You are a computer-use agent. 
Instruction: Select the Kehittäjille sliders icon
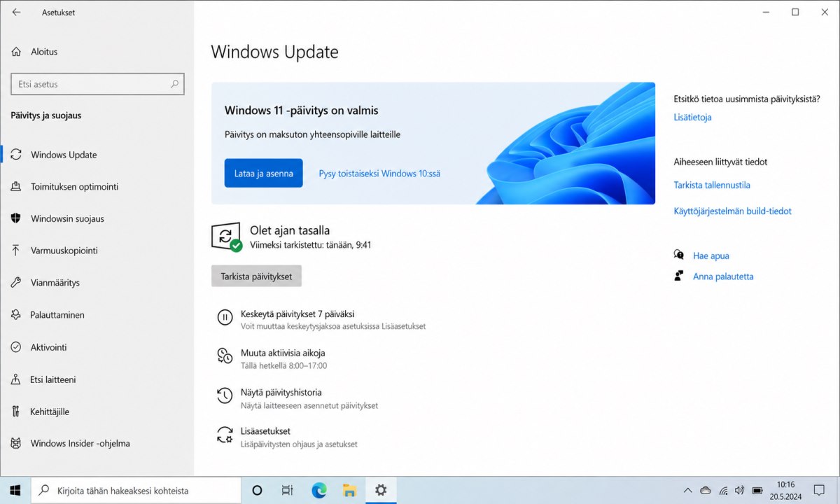[16, 412]
